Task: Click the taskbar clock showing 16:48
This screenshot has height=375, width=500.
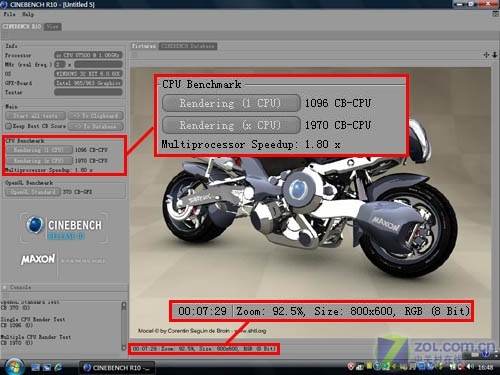Action: [x=485, y=367]
